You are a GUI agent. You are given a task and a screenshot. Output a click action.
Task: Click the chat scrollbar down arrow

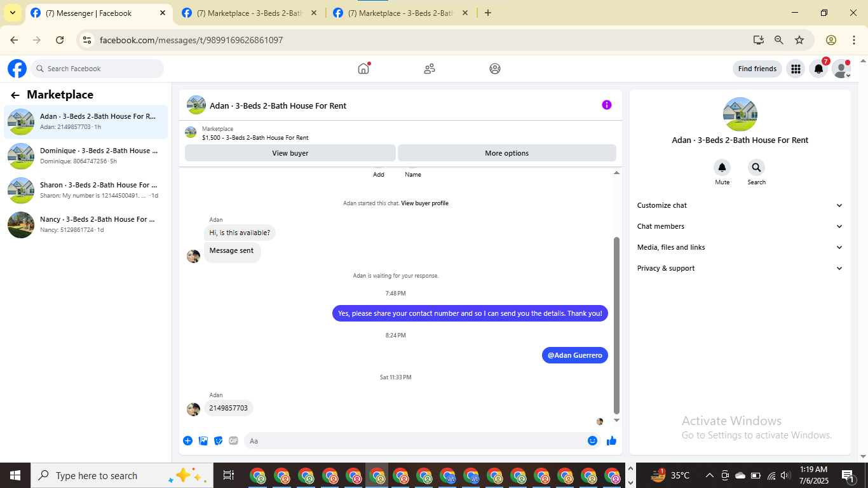tap(616, 420)
